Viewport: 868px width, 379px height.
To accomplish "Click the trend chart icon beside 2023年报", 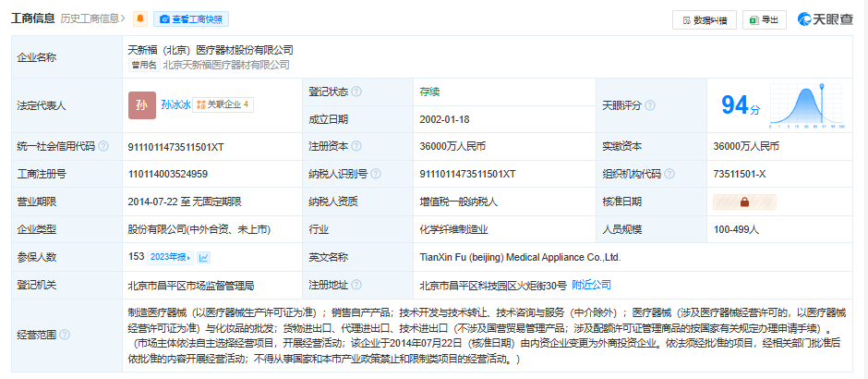I will [204, 258].
